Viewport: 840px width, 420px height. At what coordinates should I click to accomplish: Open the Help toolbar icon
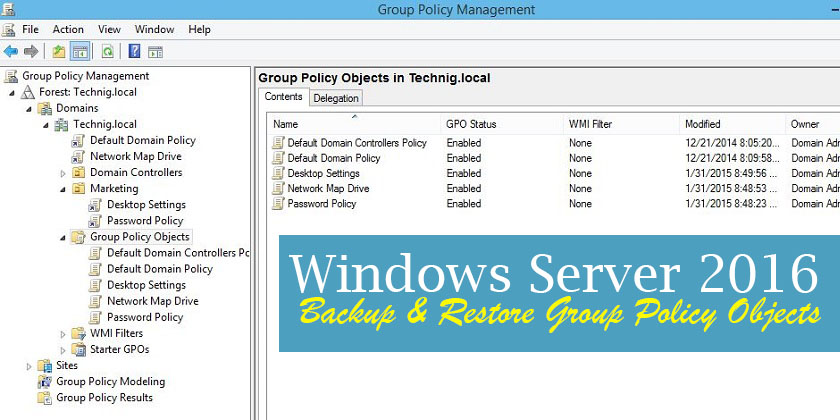pyautogui.click(x=134, y=51)
